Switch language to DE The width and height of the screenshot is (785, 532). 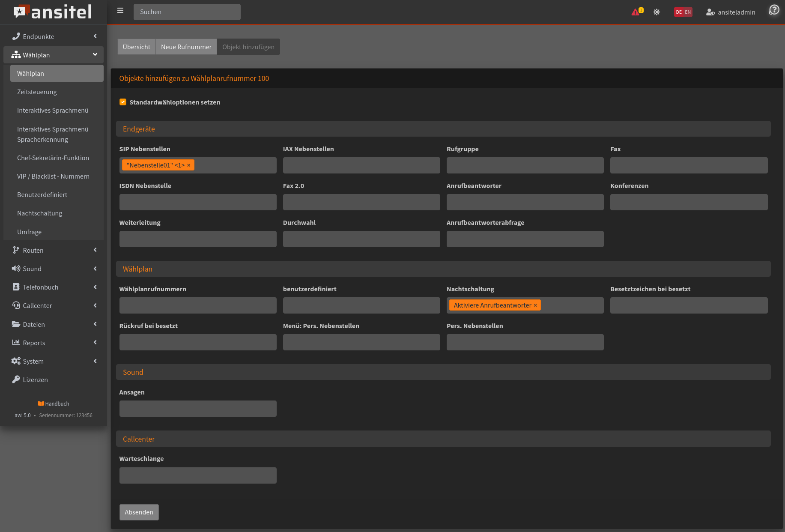click(x=679, y=12)
